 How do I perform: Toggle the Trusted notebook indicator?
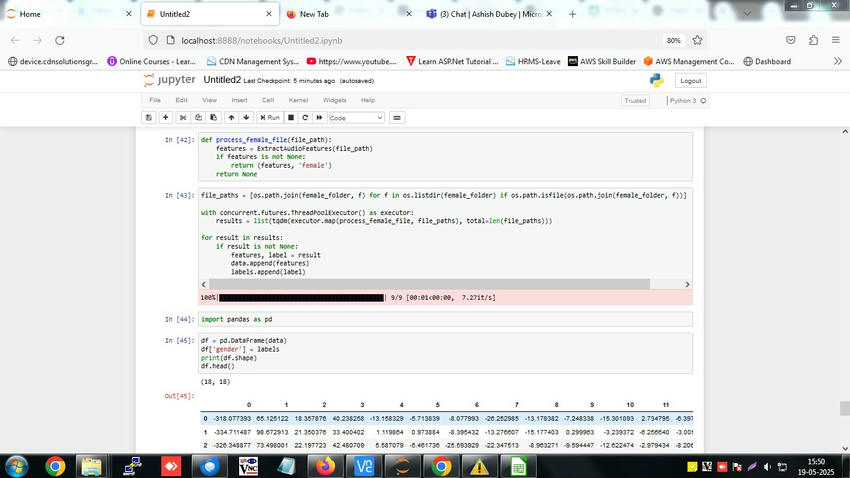coord(635,100)
